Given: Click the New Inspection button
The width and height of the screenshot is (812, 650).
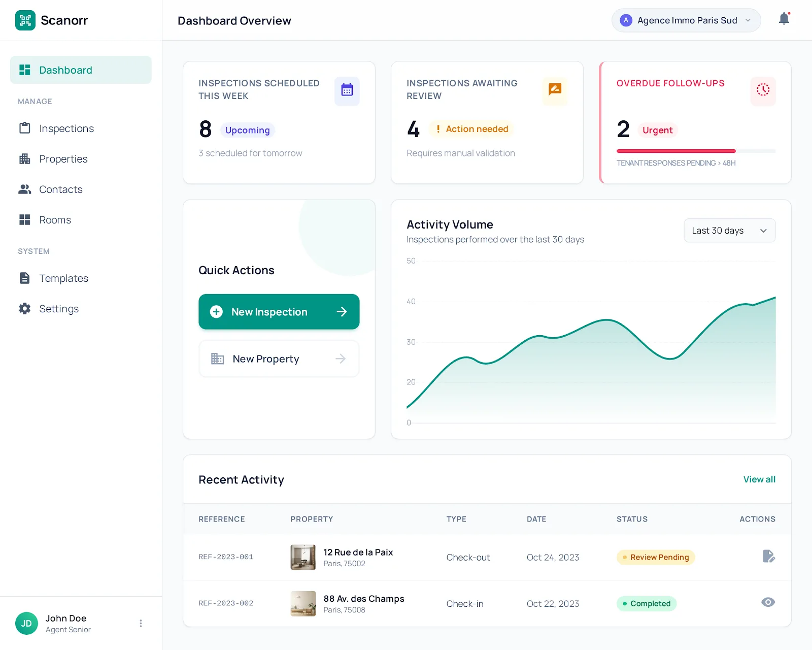Looking at the screenshot, I should (279, 312).
